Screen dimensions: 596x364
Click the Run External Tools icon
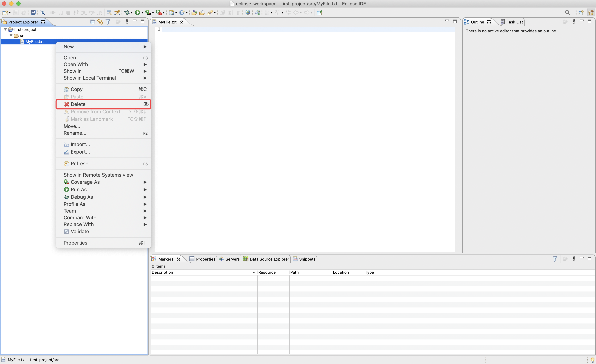click(159, 12)
